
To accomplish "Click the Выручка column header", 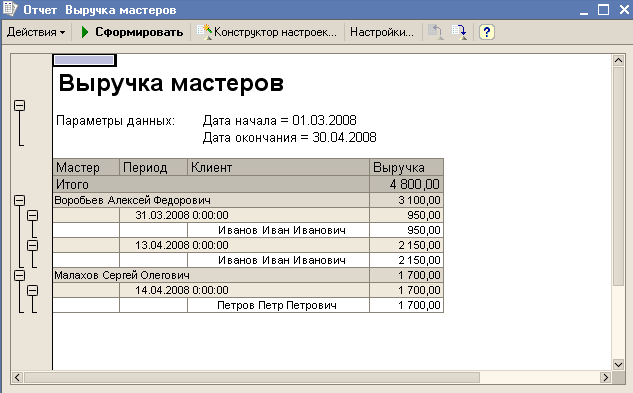I will click(407, 167).
